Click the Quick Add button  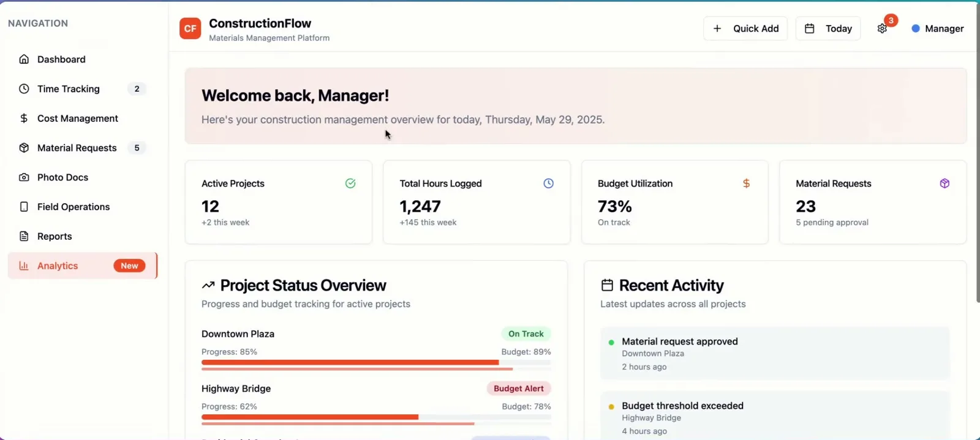coord(745,28)
